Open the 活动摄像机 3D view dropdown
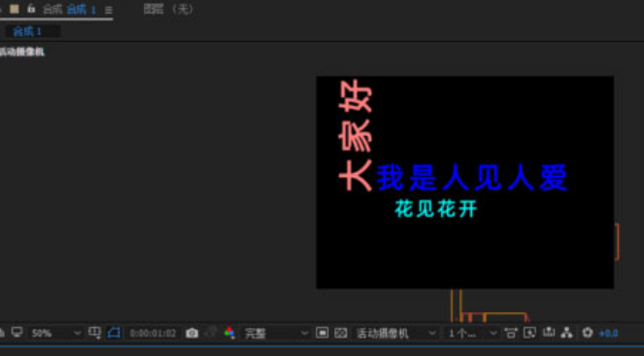This screenshot has height=356, width=644. pos(396,333)
